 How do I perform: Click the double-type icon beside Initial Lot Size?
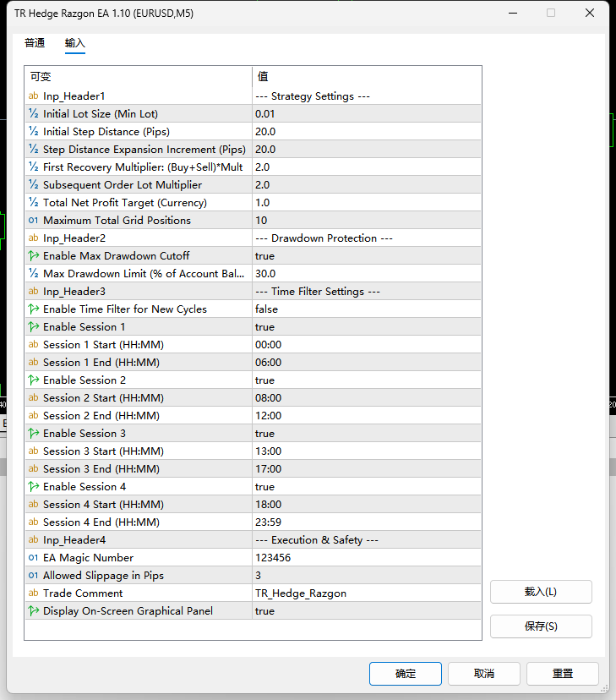click(x=34, y=114)
